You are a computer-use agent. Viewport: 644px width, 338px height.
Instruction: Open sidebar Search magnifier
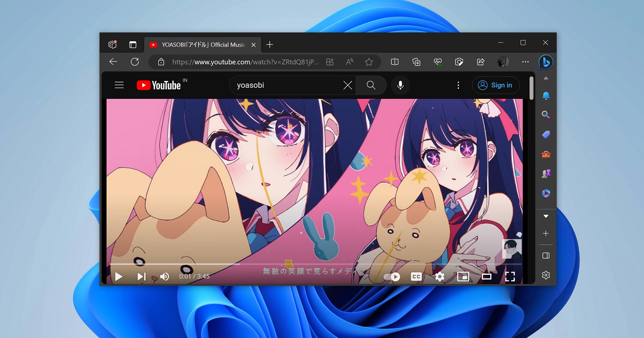tap(546, 115)
